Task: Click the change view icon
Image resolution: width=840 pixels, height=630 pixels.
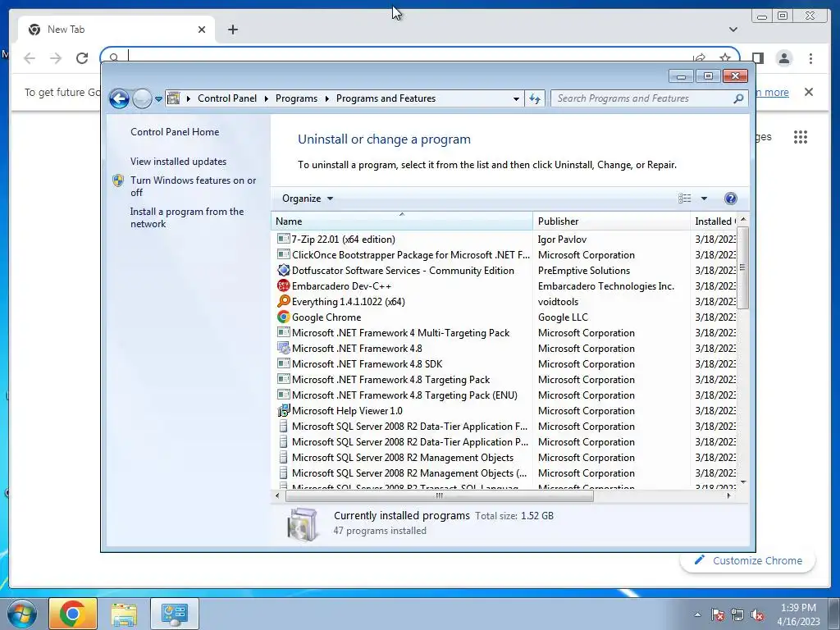Action: [685, 199]
